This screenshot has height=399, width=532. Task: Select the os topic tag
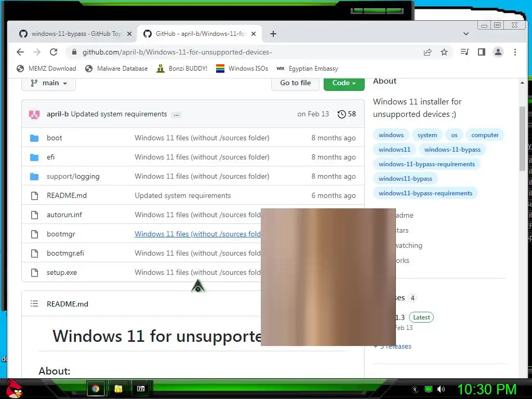(454, 135)
